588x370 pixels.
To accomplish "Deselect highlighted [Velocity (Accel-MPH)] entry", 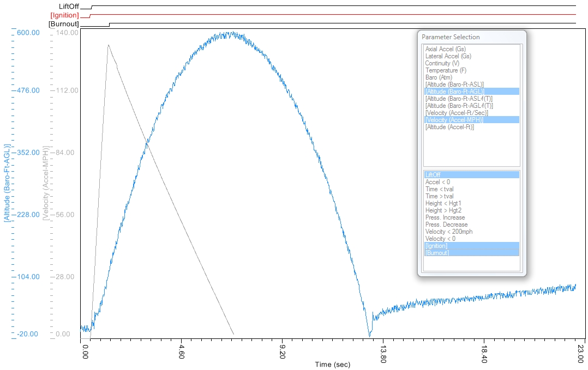I will tap(472, 120).
